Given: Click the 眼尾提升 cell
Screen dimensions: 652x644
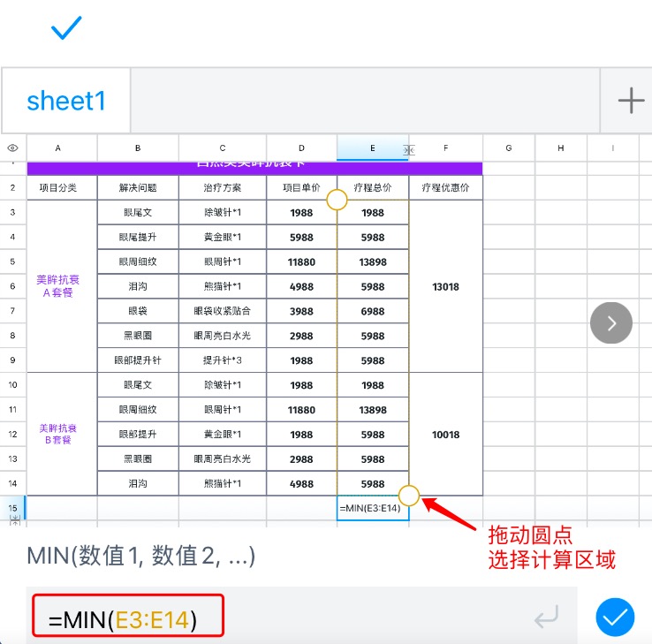Looking at the screenshot, I should point(138,237).
